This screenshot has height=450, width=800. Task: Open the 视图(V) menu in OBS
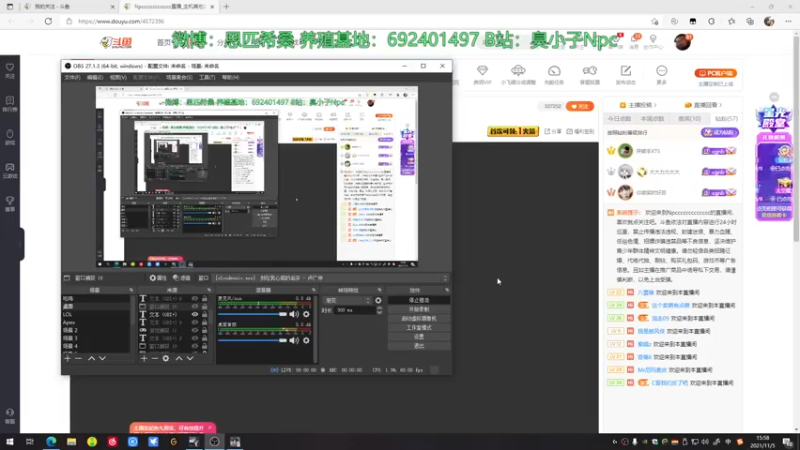(x=118, y=78)
